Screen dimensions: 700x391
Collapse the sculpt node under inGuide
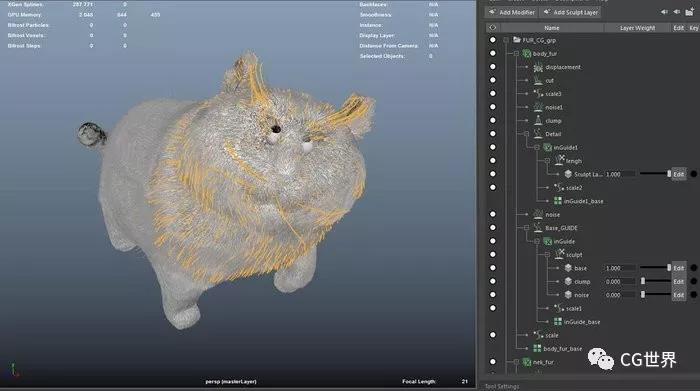[x=547, y=254]
